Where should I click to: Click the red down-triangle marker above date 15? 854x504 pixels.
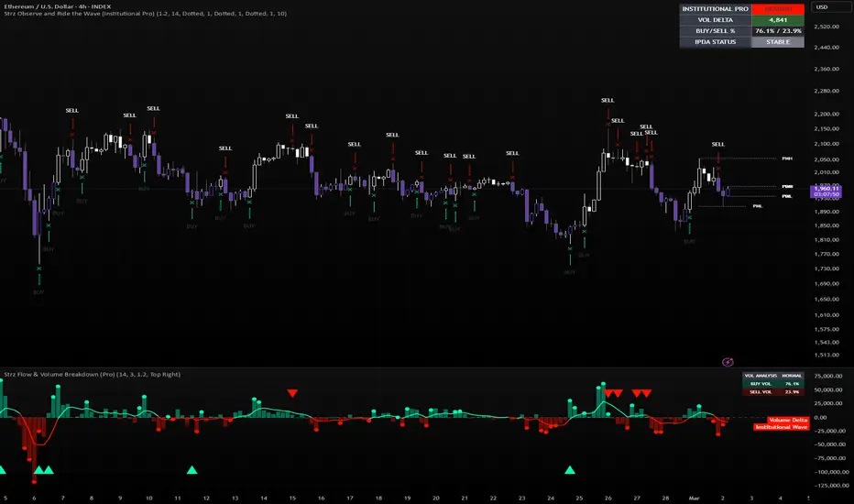click(x=292, y=393)
